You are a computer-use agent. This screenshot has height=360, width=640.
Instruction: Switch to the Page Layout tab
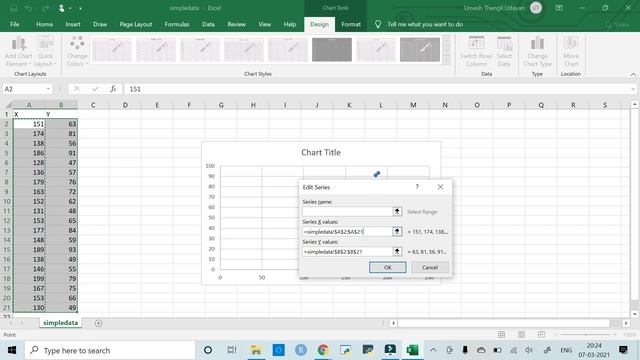pos(136,24)
